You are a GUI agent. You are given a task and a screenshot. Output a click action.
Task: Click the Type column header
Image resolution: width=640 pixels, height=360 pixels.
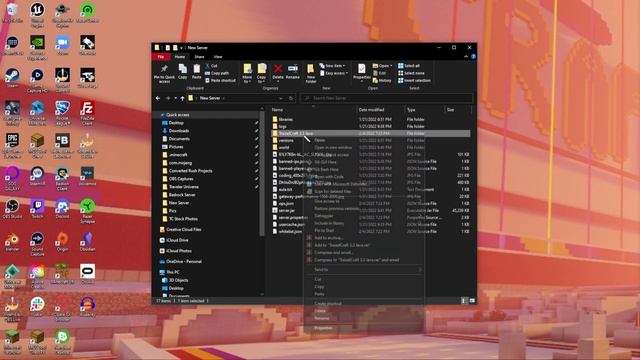click(424, 110)
